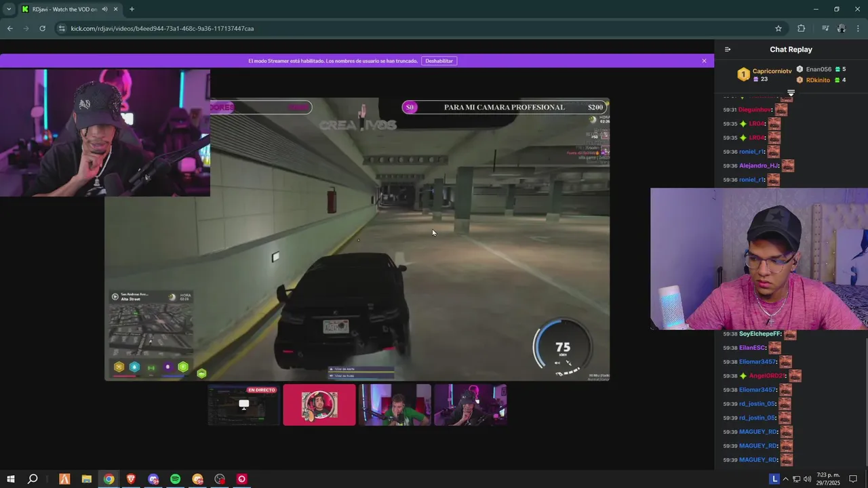Viewport: 868px width, 488px height.
Task: Click the green gift icon beside RDkinito's 4
Action: tap(837, 80)
